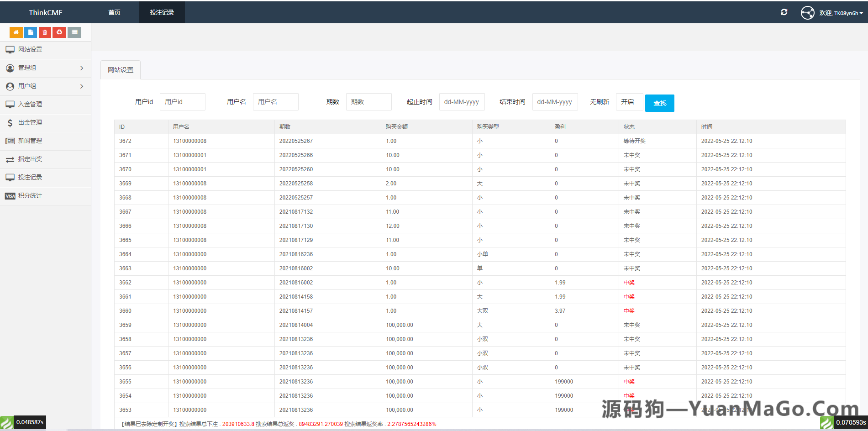The image size is (868, 431).
Task: Click the orange home icon in the toolbar
Action: pos(16,32)
